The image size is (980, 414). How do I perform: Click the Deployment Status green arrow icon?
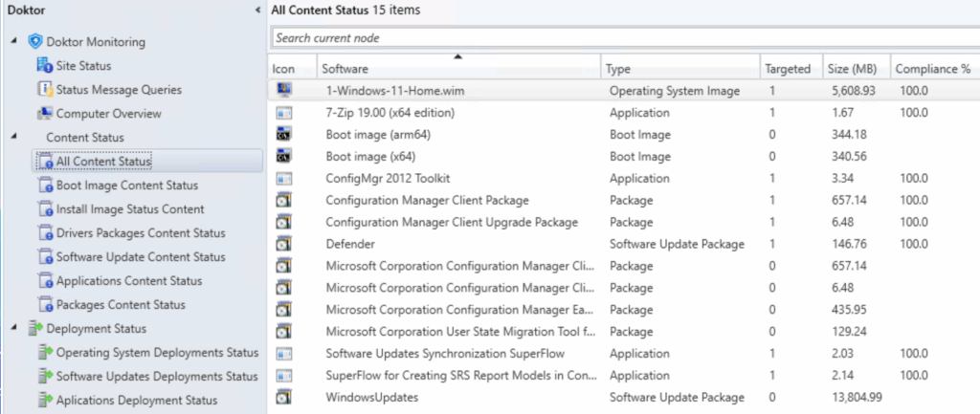[35, 329]
